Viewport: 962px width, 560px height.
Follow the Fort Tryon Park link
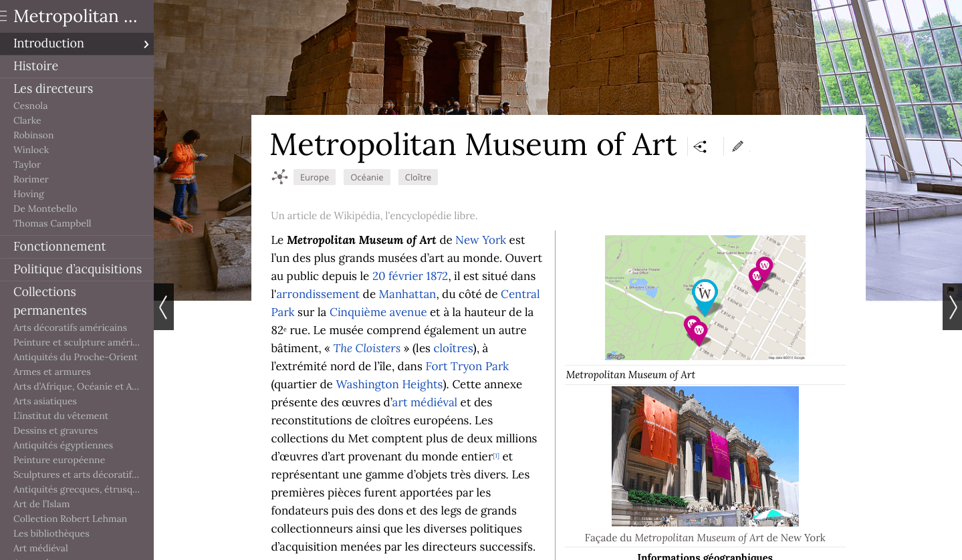point(467,366)
